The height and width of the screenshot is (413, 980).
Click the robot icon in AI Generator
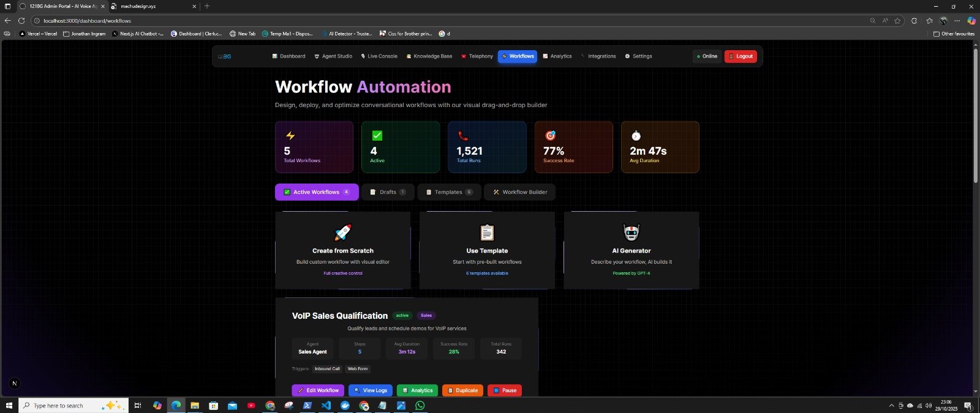631,233
